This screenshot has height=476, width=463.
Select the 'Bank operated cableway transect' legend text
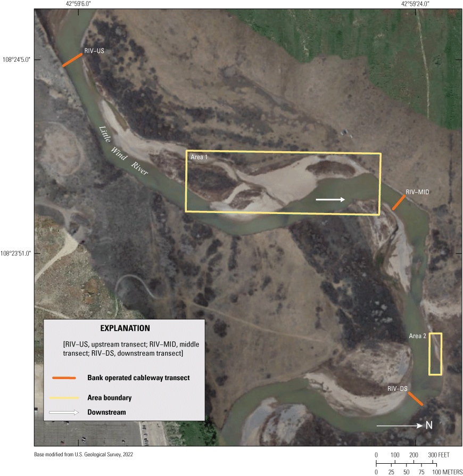click(x=138, y=378)
